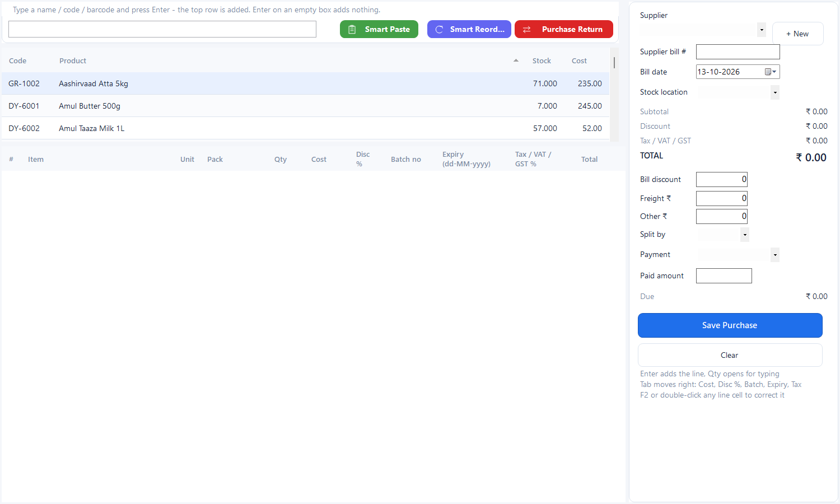Click the Save Purchase button
The image size is (840, 504).
[x=730, y=325]
